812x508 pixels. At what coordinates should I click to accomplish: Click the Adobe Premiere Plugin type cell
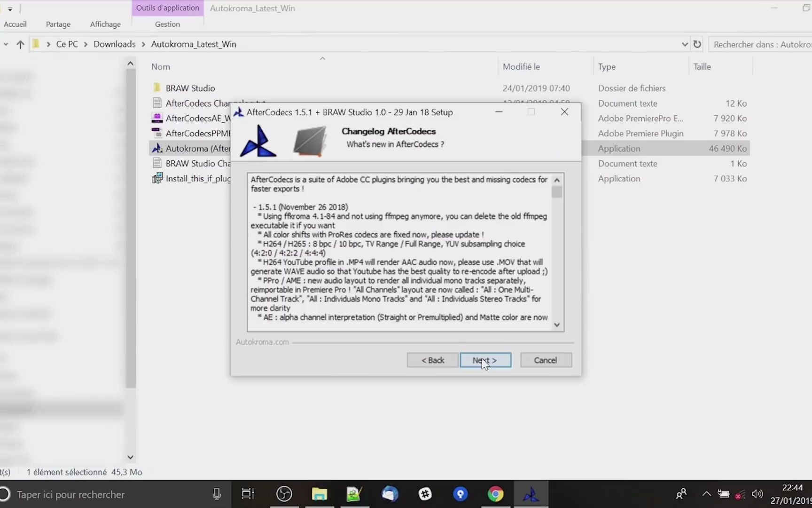point(640,133)
